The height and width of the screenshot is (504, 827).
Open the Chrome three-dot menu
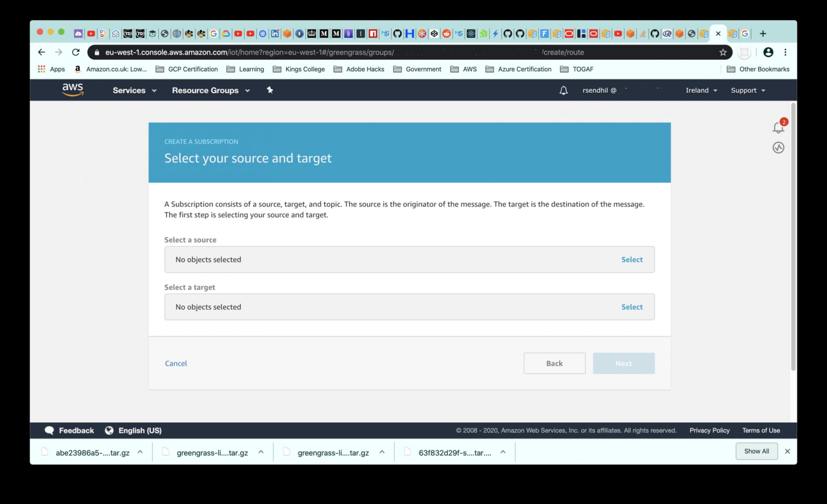click(785, 52)
